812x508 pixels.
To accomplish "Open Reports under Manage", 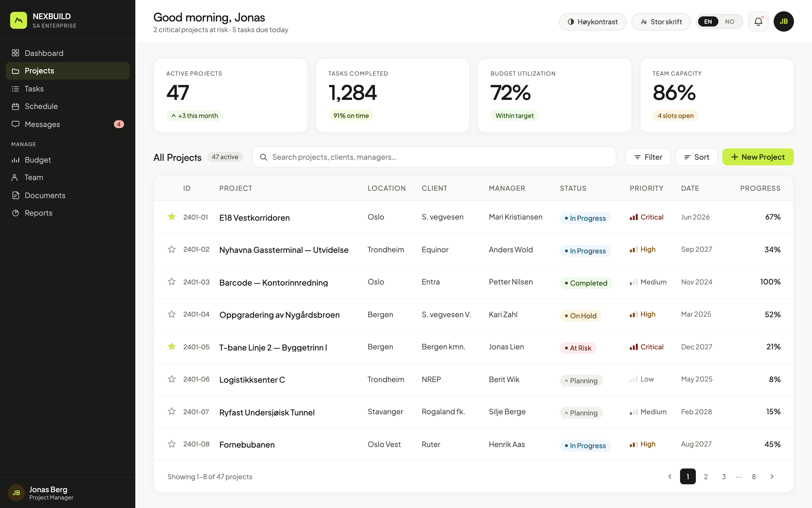I will [x=68, y=213].
